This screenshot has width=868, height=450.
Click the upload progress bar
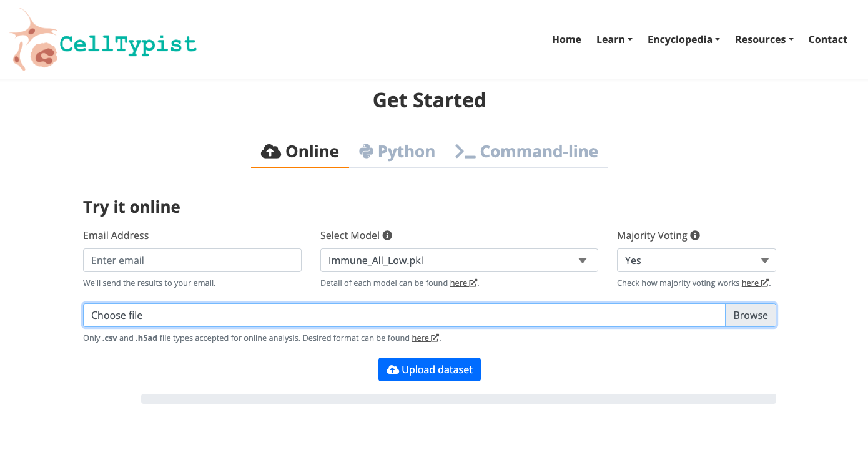(458, 399)
